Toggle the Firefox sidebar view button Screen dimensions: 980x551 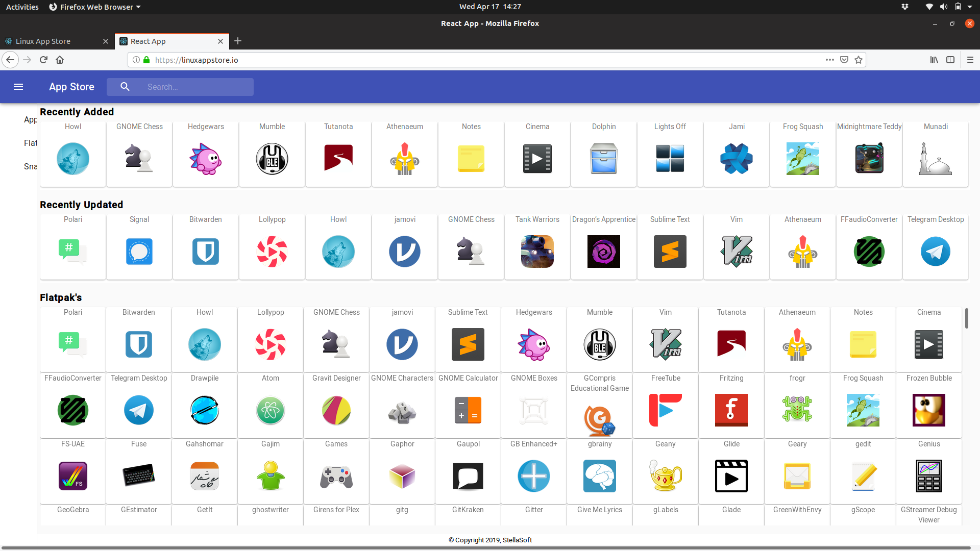[950, 60]
